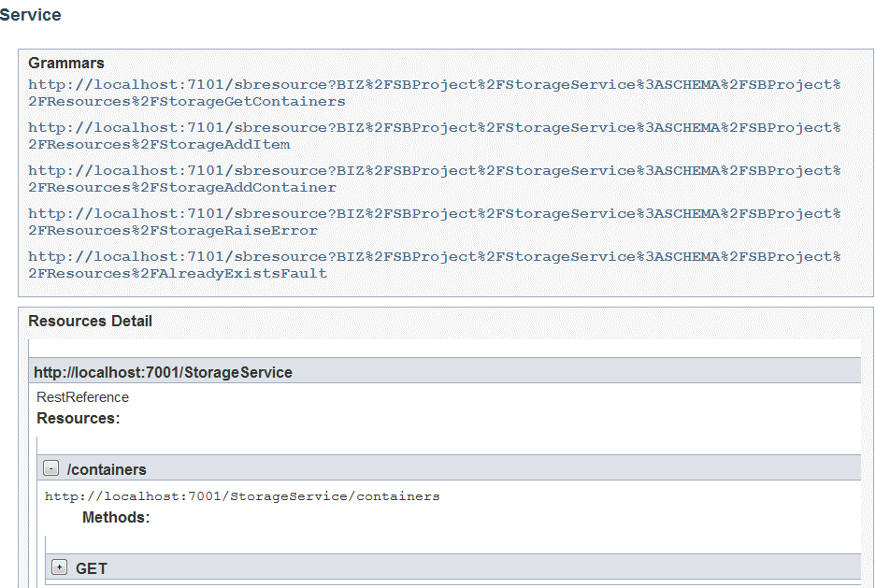Click the plus icon beside GET
Screen dimensions: 876x588
pyautogui.click(x=59, y=567)
